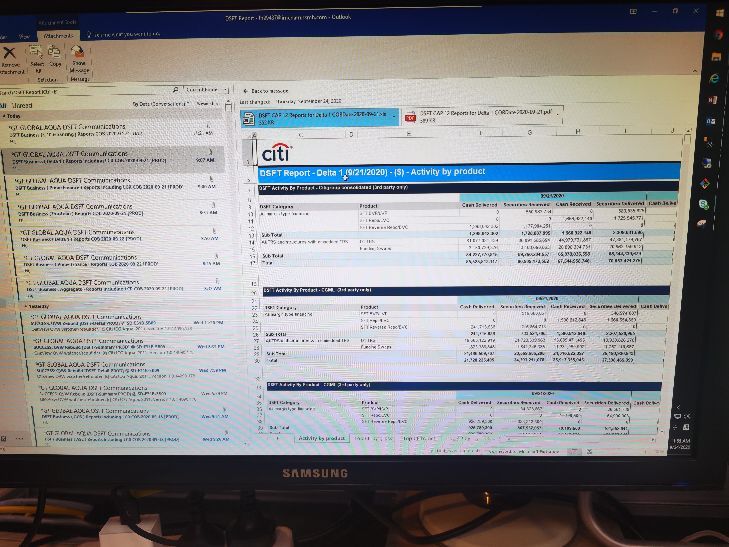
Task: Click the Excel file icon of xlsx attachment
Action: click(249, 118)
